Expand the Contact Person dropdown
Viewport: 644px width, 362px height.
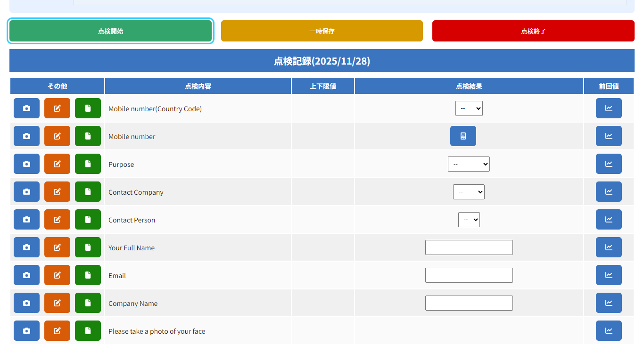pyautogui.click(x=469, y=220)
